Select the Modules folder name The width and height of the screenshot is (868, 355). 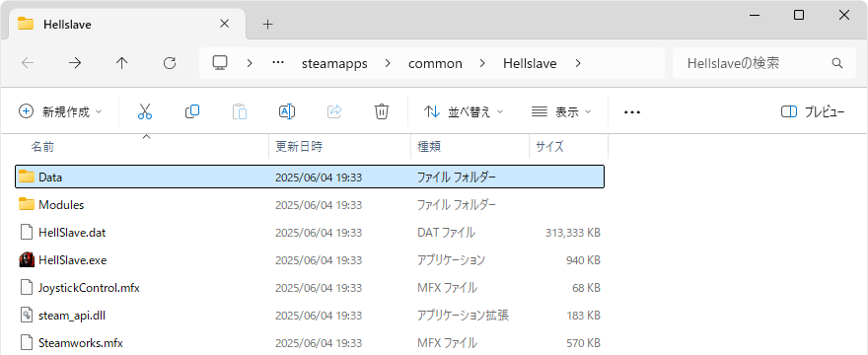click(61, 205)
